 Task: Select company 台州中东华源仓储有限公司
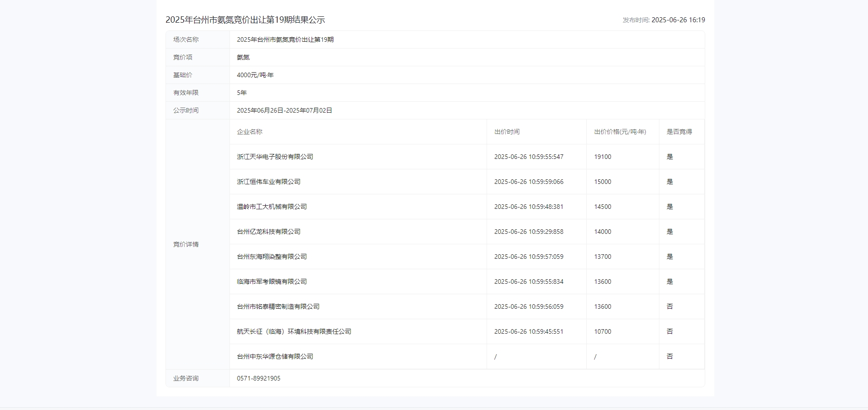pos(275,356)
